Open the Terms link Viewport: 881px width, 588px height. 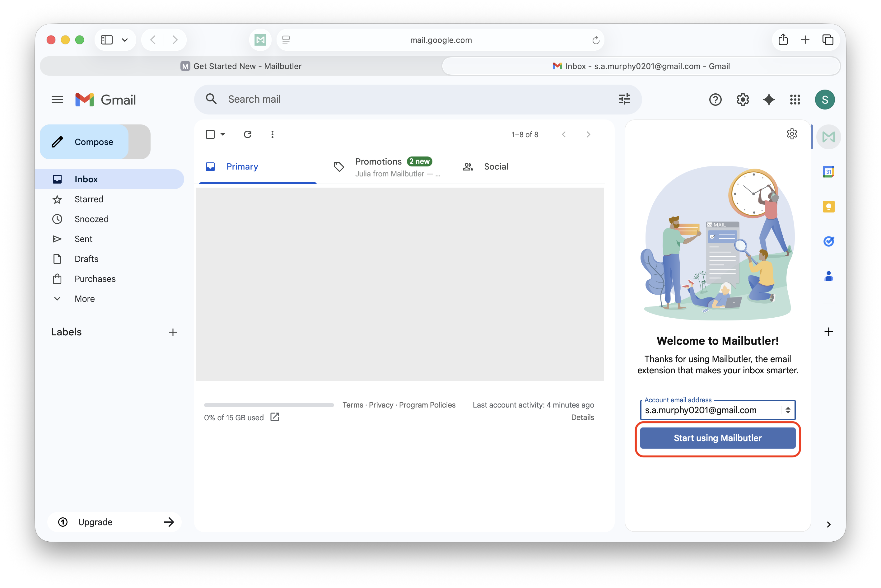pos(352,405)
